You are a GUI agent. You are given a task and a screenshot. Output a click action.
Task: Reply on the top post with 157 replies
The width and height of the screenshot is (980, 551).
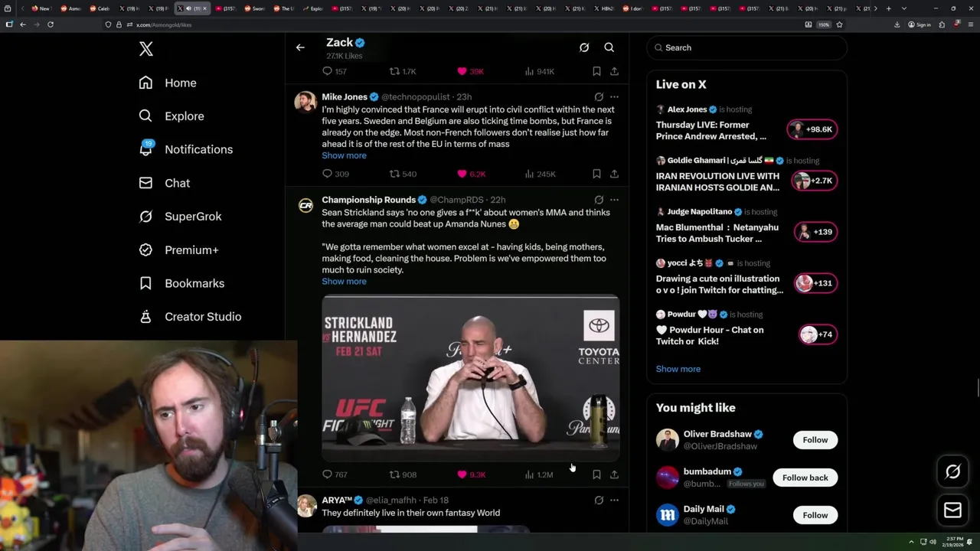tap(335, 71)
